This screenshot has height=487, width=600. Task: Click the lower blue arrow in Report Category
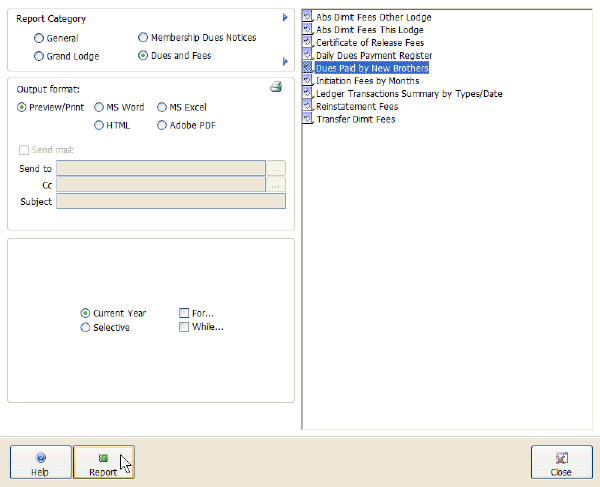click(286, 62)
